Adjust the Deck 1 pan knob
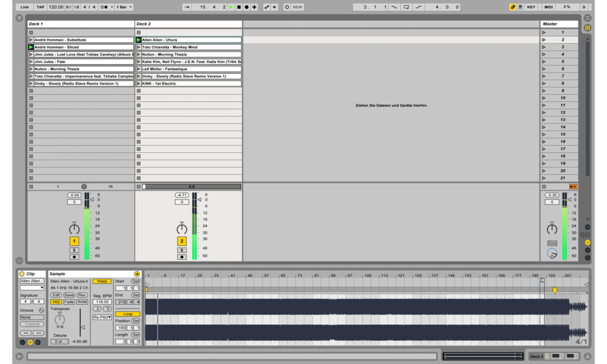Image resolution: width=607 pixels, height=364 pixels. 74,228
